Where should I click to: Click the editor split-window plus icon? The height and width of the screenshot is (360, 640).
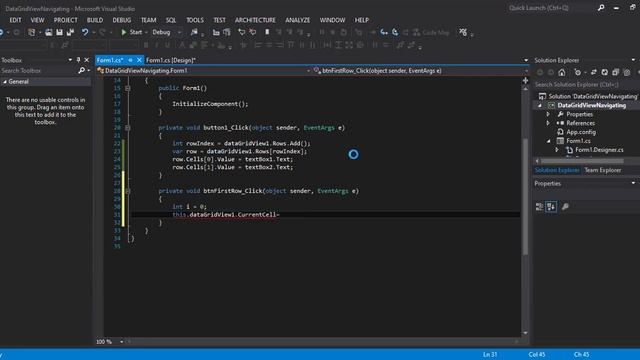(525, 80)
